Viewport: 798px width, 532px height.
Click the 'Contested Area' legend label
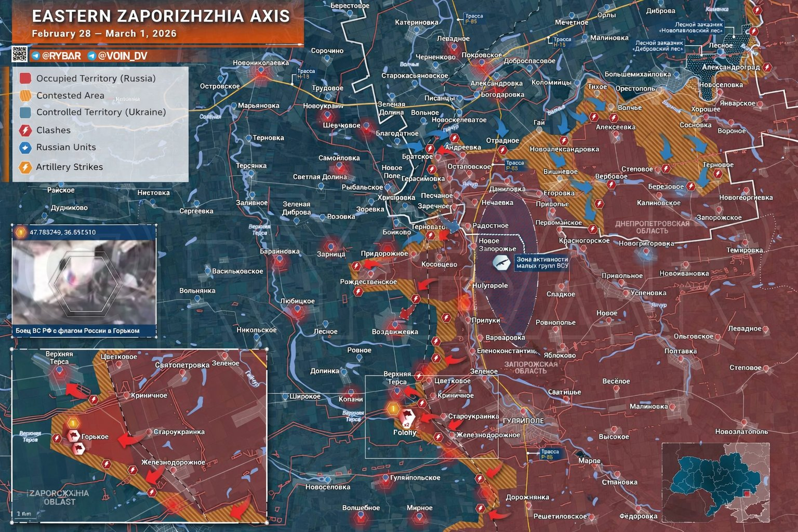[x=70, y=96]
